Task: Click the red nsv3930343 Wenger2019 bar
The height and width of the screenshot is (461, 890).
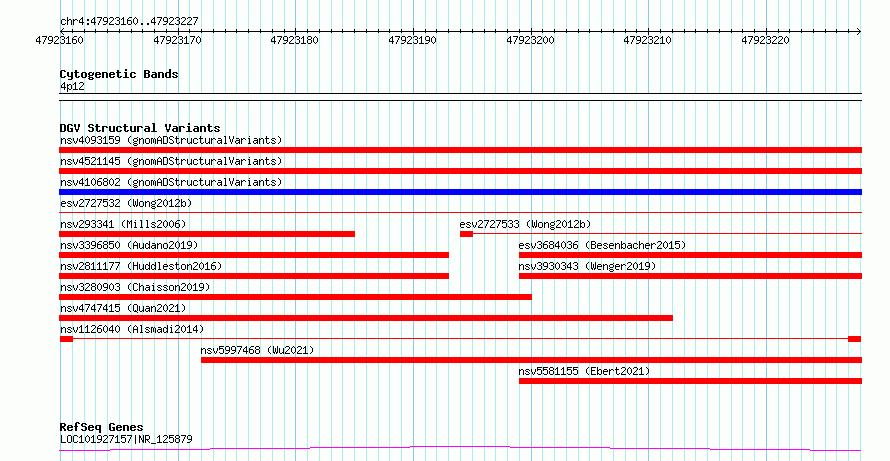Action: pos(690,276)
